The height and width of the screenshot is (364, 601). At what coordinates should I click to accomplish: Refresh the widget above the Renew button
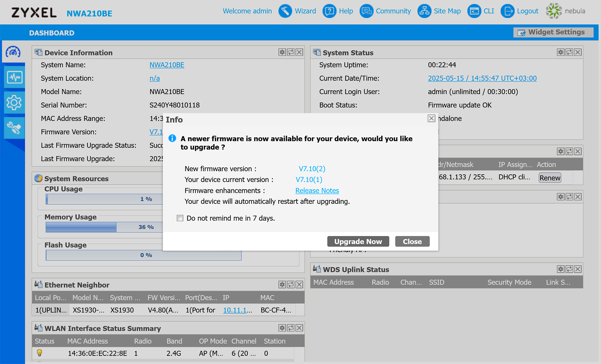(x=569, y=151)
